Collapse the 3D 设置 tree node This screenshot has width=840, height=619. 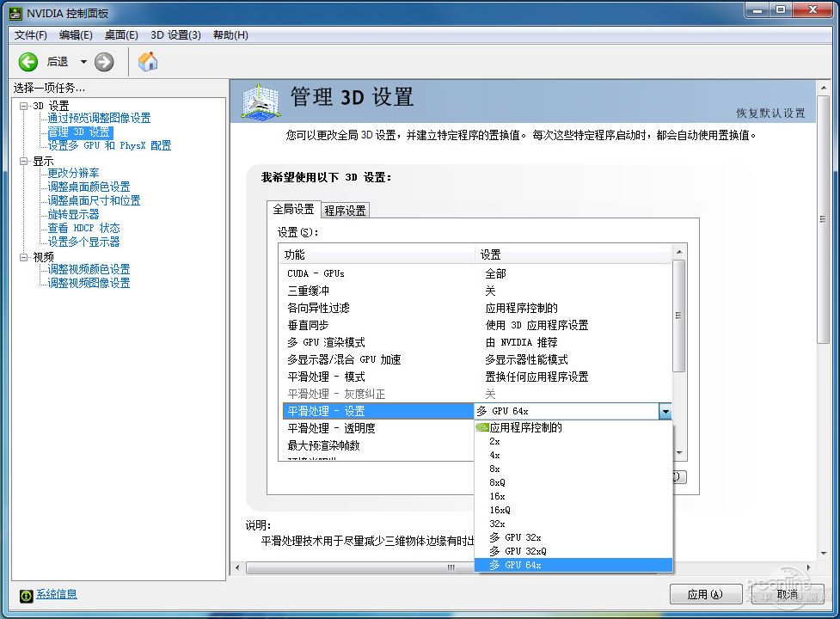(x=23, y=106)
